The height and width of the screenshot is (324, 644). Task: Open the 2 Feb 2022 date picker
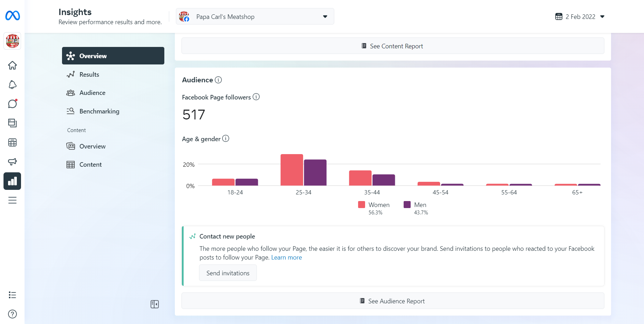[x=580, y=16]
